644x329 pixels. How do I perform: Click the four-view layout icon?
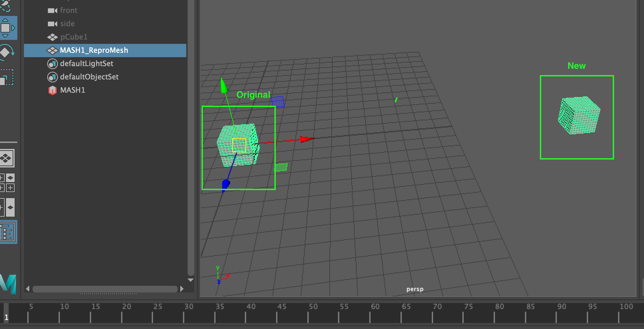(7, 182)
